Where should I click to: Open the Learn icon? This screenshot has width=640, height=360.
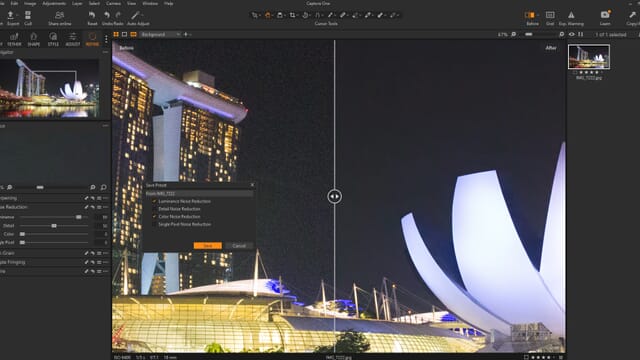click(x=605, y=15)
